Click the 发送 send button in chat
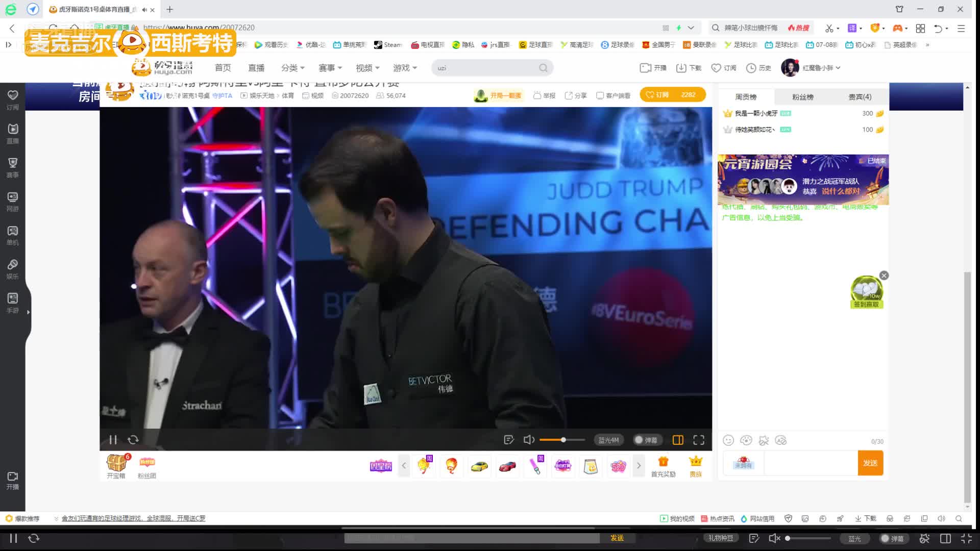The width and height of the screenshot is (980, 551). [x=870, y=463]
